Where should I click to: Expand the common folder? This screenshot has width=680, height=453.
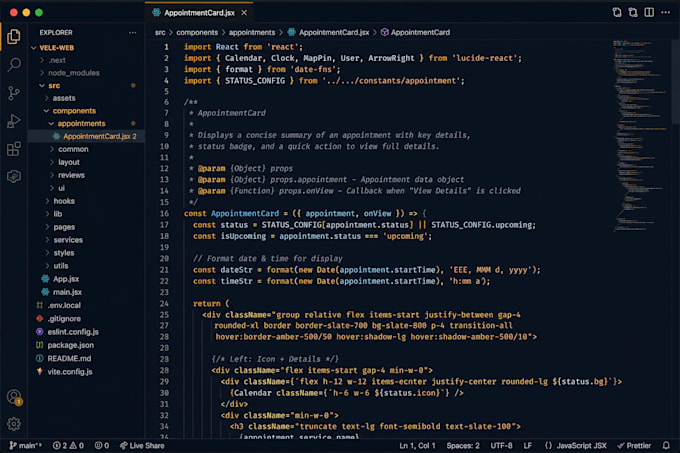(x=87, y=149)
